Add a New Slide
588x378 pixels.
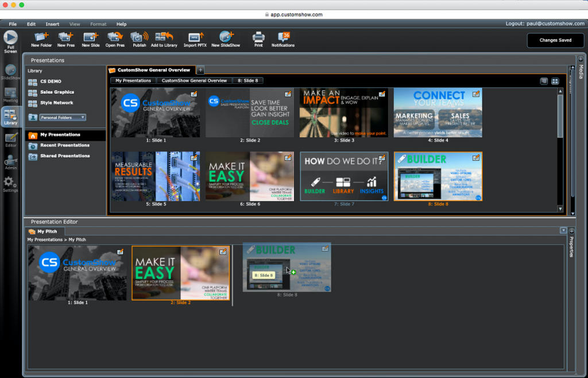91,40
